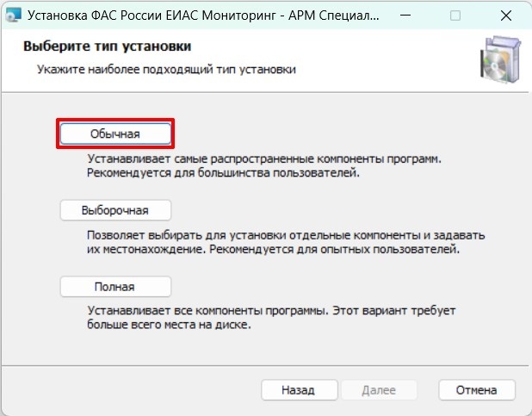Cancel setup via the Отмена button
The image size is (532, 416).
pyautogui.click(x=477, y=390)
